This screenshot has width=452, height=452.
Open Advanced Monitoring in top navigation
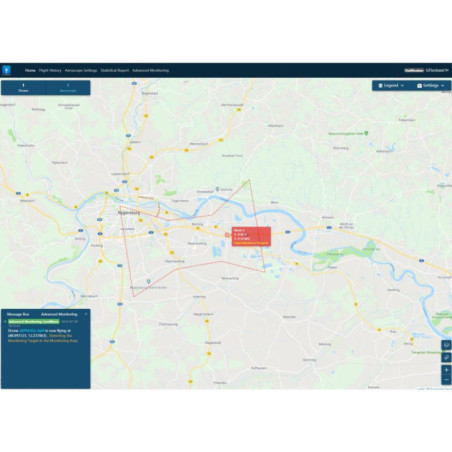tap(150, 71)
